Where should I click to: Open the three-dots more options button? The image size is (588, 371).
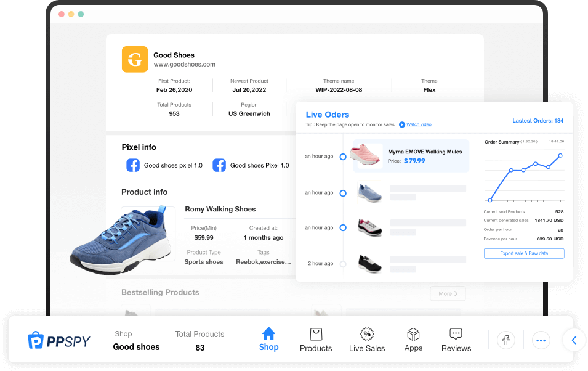541,340
